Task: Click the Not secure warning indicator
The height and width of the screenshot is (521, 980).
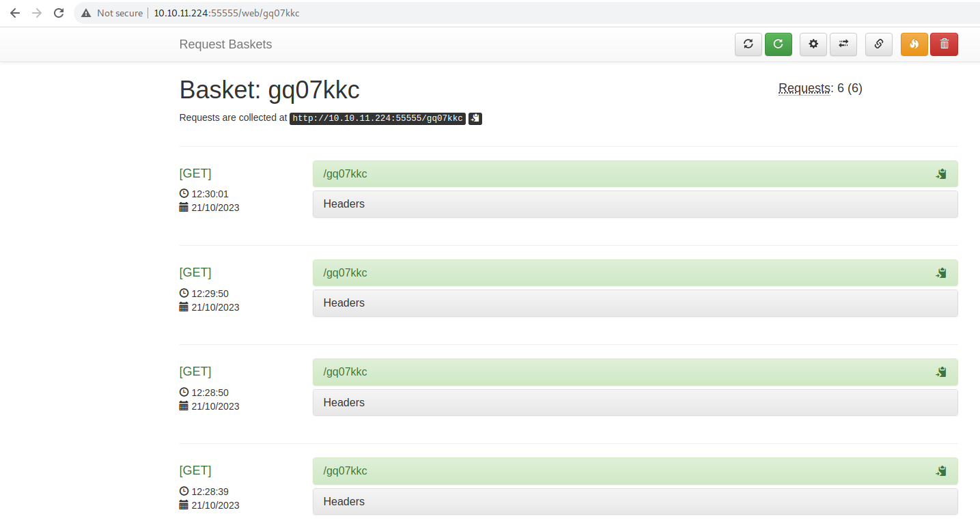Action: pyautogui.click(x=112, y=13)
